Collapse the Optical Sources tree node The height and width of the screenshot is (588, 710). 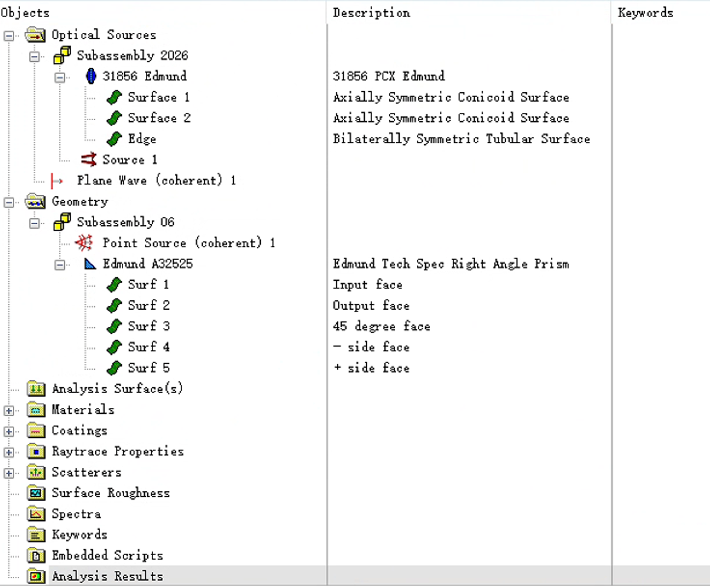click(9, 35)
